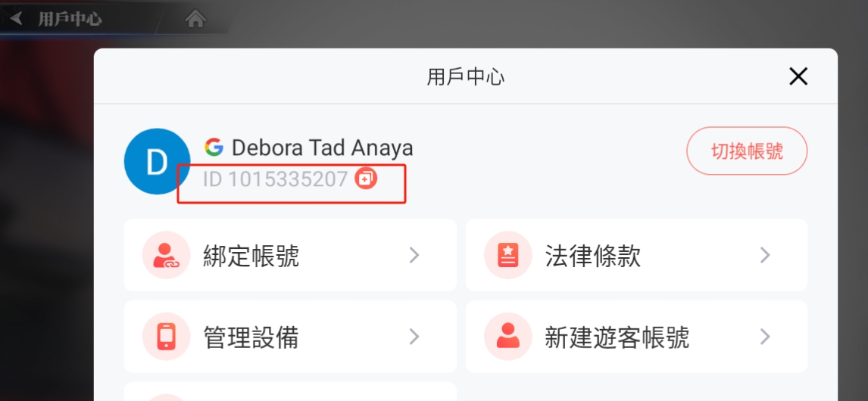Click the 新建遊客帳號 person icon
This screenshot has width=868, height=401.
tap(507, 336)
